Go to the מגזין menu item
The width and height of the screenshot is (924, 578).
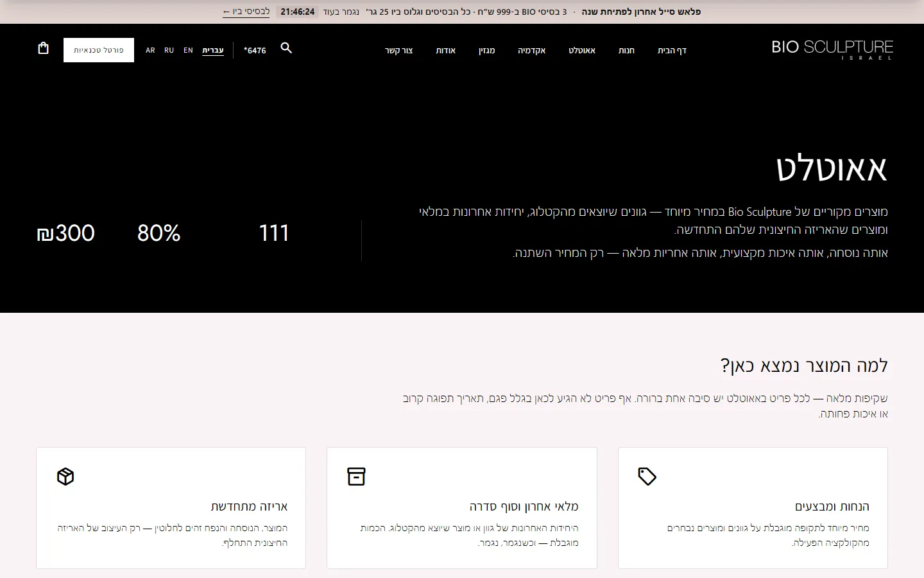[487, 50]
